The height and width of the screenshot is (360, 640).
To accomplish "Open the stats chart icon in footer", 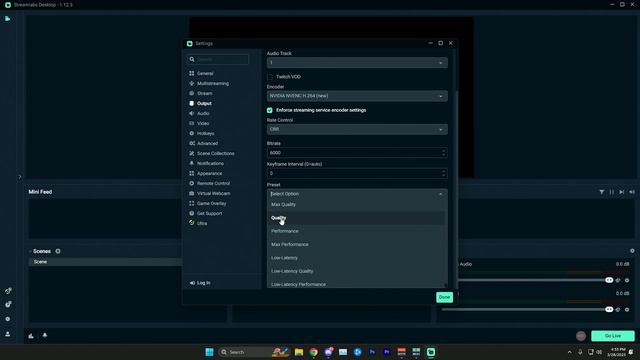I will [x=31, y=336].
